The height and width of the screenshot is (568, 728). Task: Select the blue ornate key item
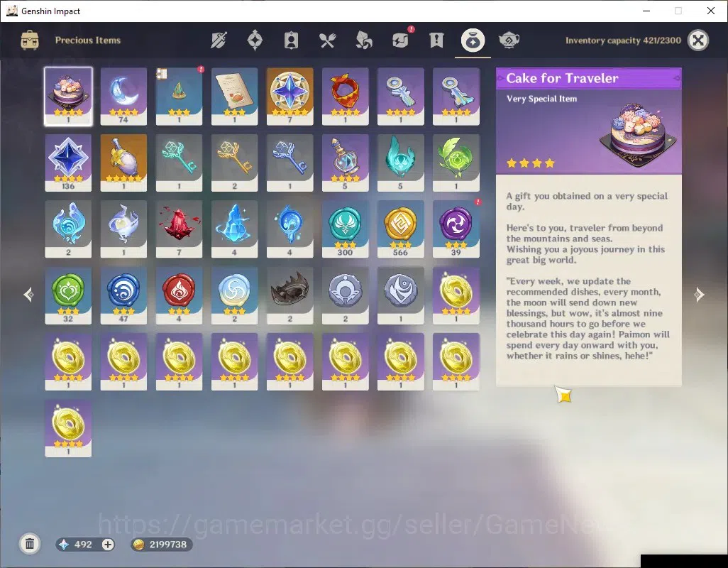tap(289, 163)
